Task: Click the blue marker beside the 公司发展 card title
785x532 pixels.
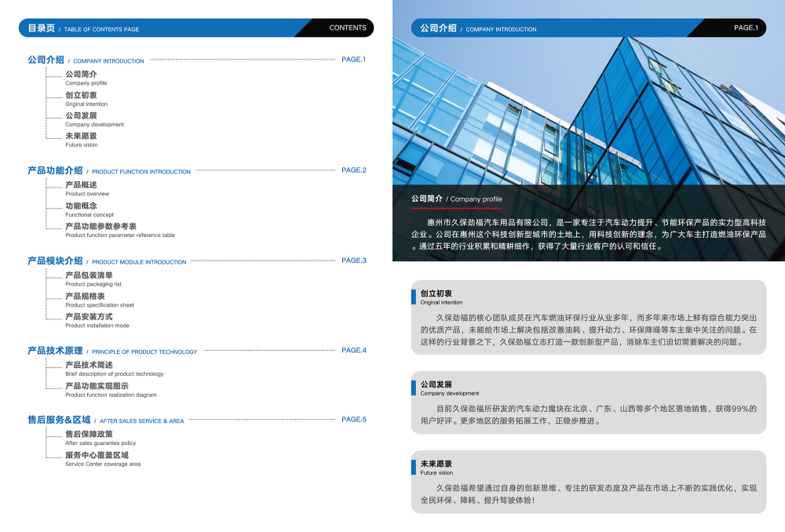Action: point(414,388)
